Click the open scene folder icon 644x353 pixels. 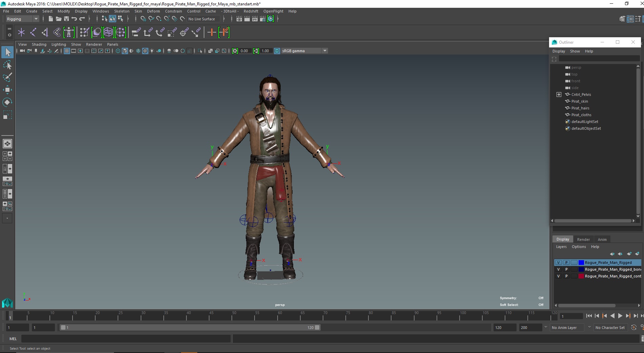[x=58, y=19]
